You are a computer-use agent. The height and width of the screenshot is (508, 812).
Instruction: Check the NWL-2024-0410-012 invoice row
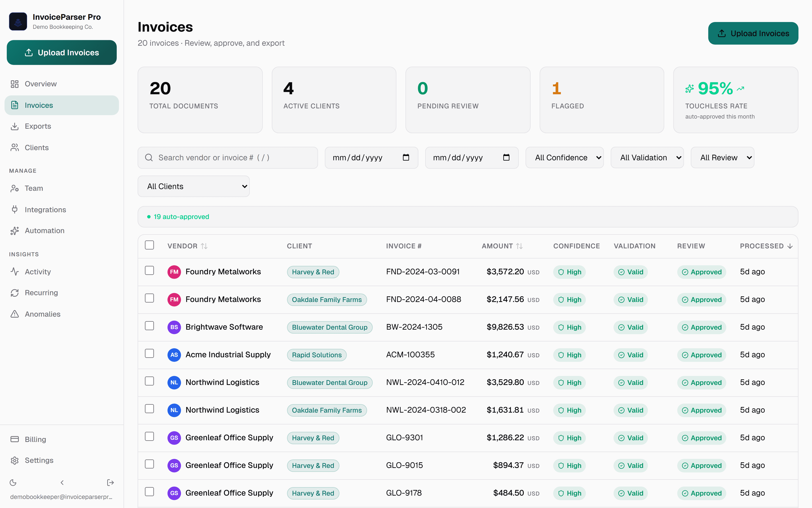[149, 381]
